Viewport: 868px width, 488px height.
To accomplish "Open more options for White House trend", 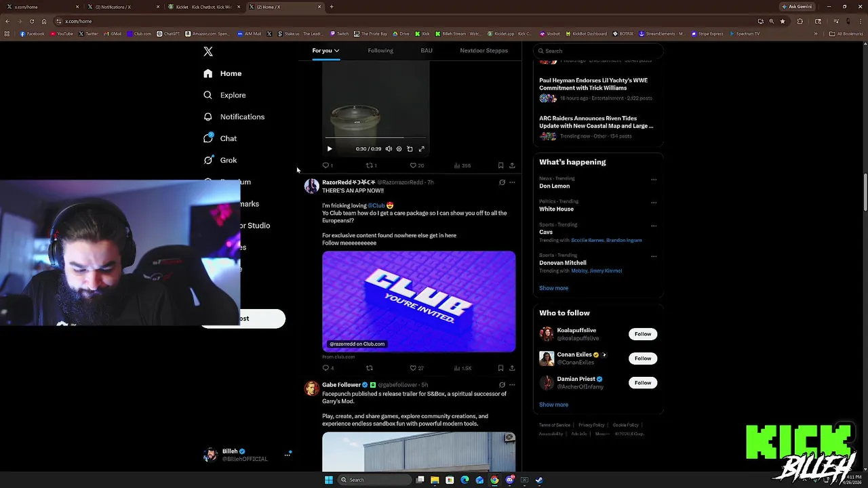I will click(x=654, y=203).
